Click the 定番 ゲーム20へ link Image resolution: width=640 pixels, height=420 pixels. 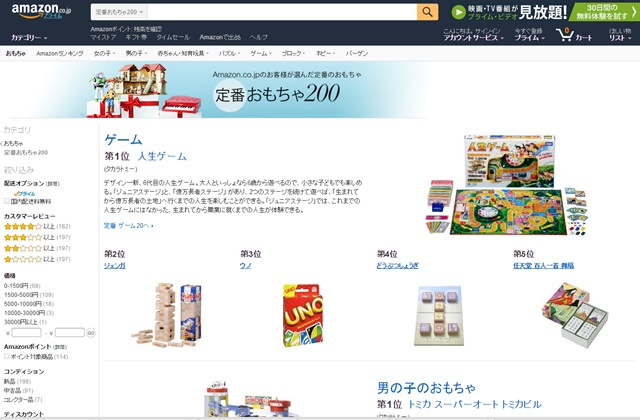128,225
